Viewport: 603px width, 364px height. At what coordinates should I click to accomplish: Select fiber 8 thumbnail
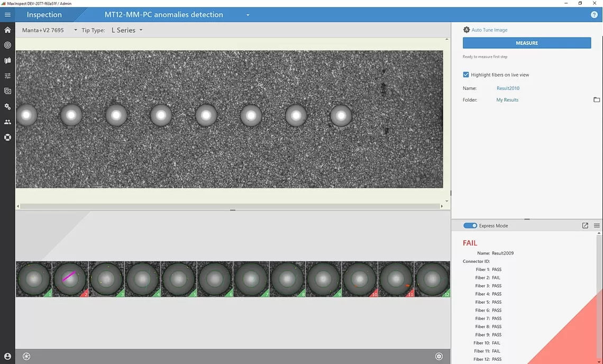pyautogui.click(x=288, y=279)
